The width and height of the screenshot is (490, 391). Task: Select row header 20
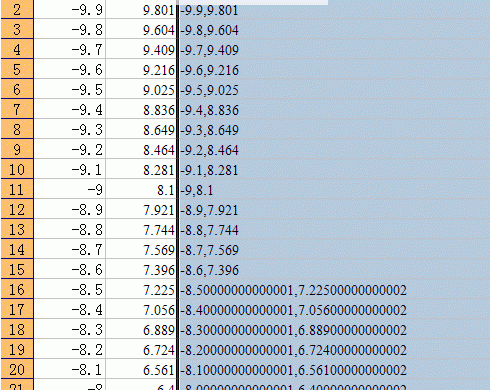click(x=17, y=369)
